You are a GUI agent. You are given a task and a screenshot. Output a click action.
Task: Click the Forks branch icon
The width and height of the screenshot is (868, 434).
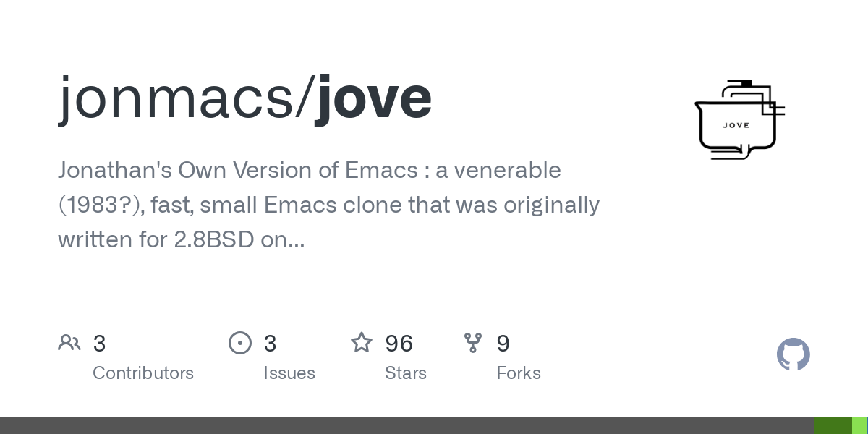point(473,343)
